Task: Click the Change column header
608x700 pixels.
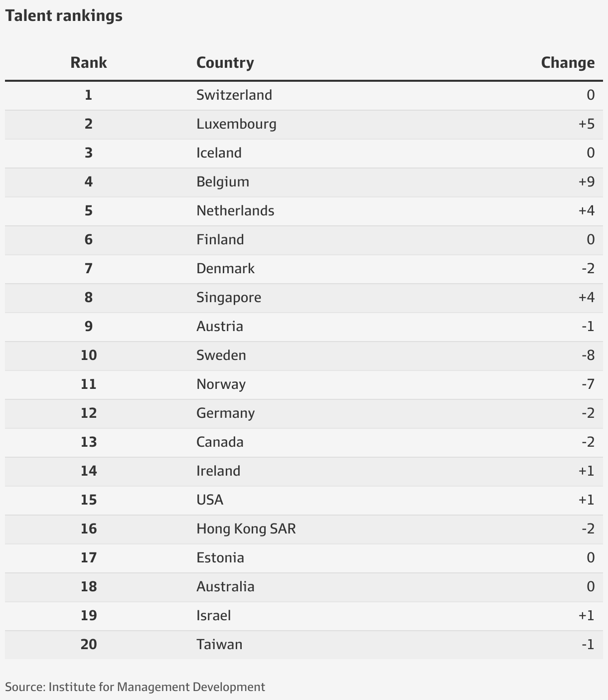Action: [x=568, y=63]
